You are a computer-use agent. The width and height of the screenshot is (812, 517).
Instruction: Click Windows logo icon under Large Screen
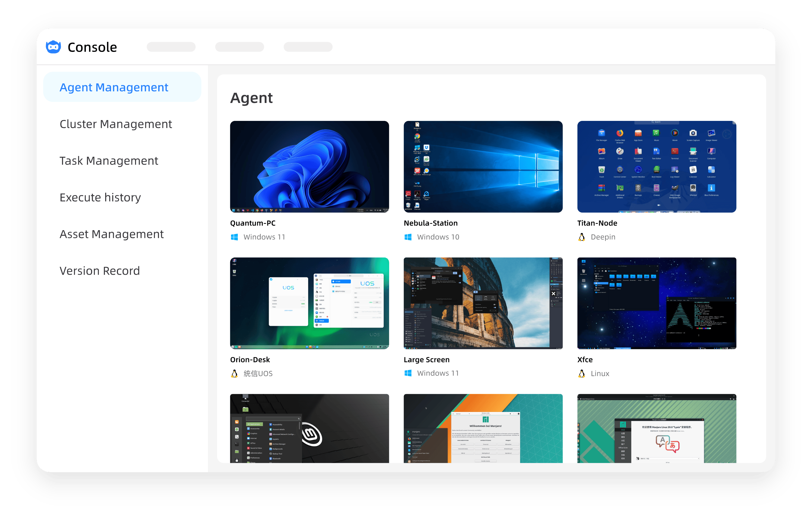pyautogui.click(x=408, y=373)
